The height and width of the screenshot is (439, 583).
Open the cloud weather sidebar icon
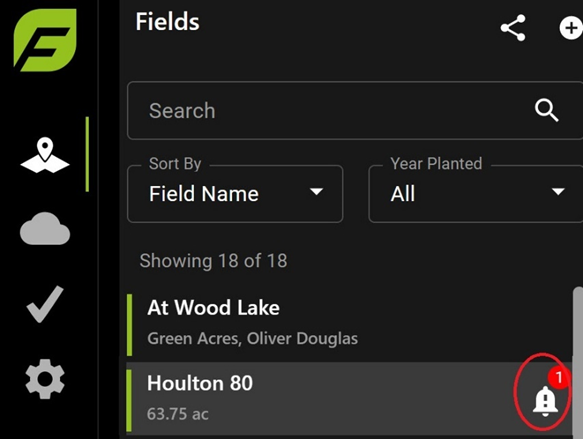tap(45, 228)
